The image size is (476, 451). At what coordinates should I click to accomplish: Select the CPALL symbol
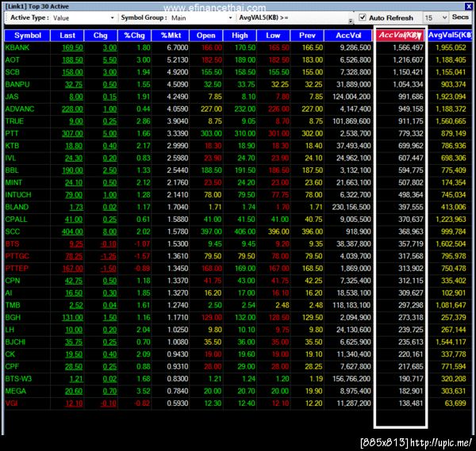pos(16,220)
